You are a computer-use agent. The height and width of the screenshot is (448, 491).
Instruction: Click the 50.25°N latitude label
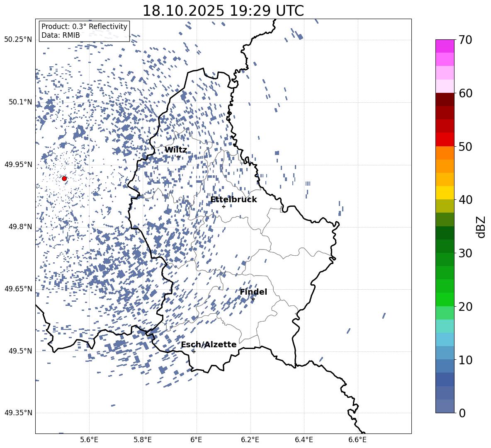[18, 40]
